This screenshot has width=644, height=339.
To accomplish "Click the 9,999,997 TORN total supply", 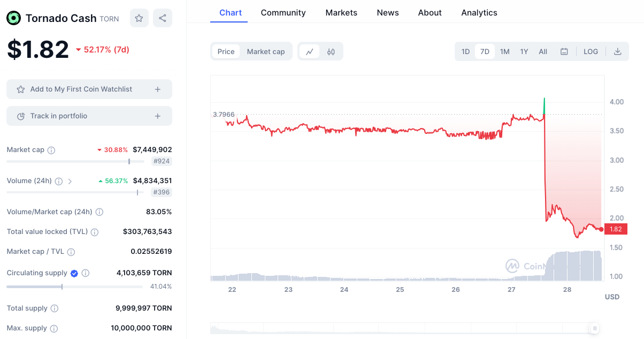I will click(144, 308).
